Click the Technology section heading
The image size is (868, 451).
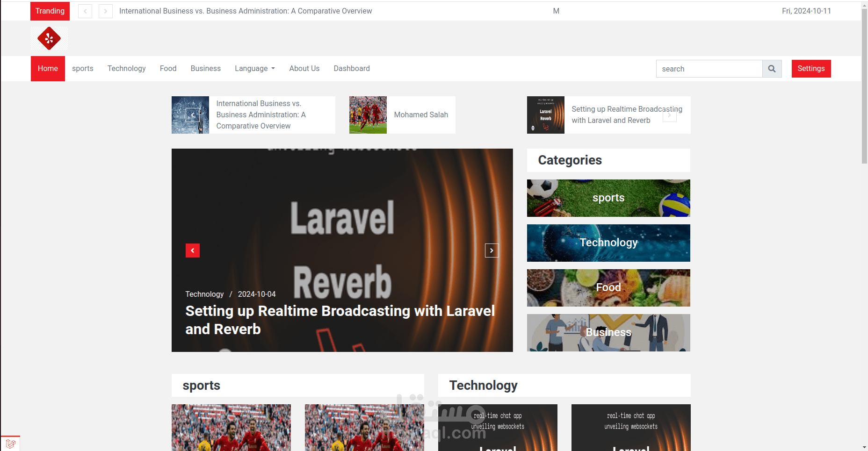[484, 386]
